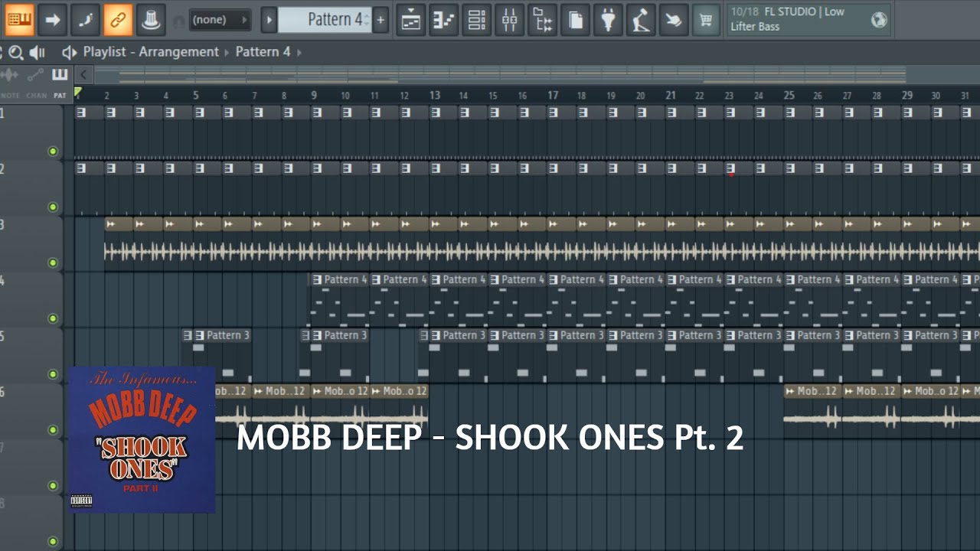Select automation clip focus icon

(x=35, y=75)
